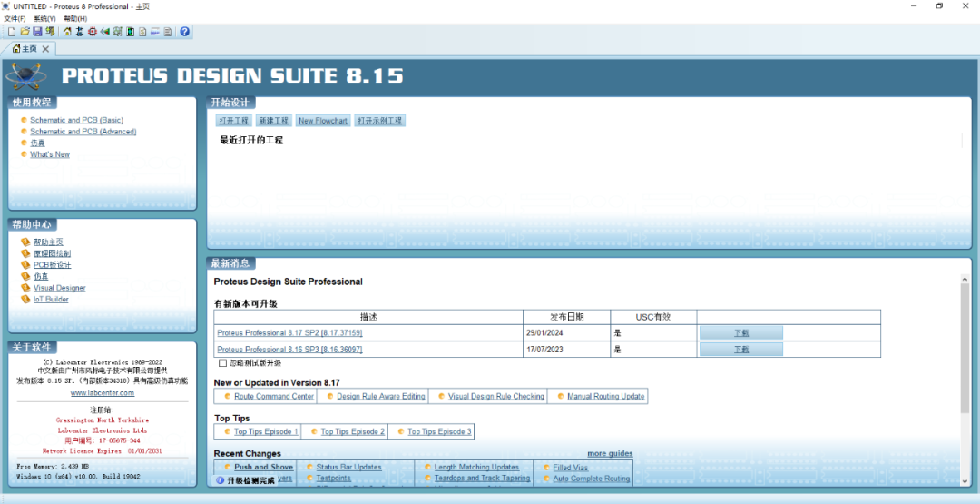Click the blue Help question mark icon

click(x=184, y=31)
